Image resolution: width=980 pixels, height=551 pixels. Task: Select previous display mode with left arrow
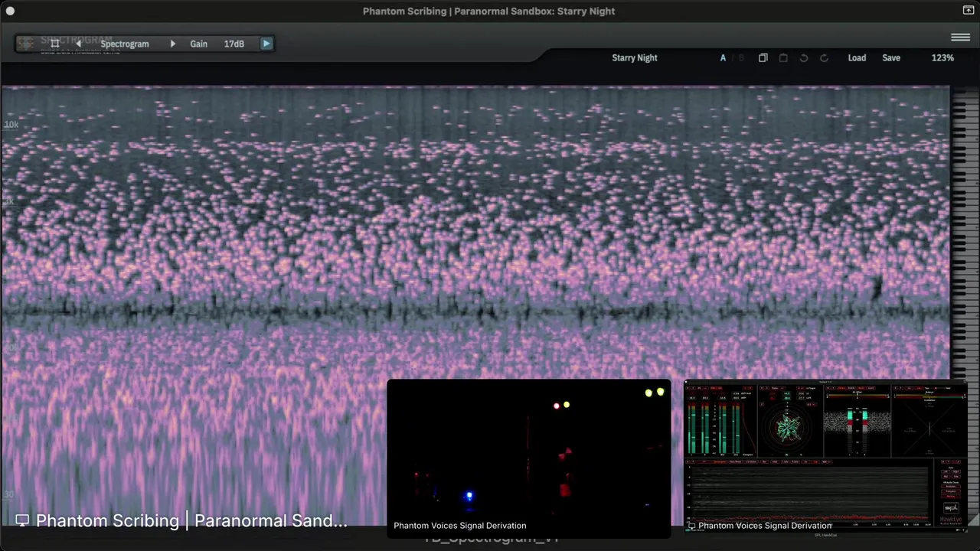(77, 44)
